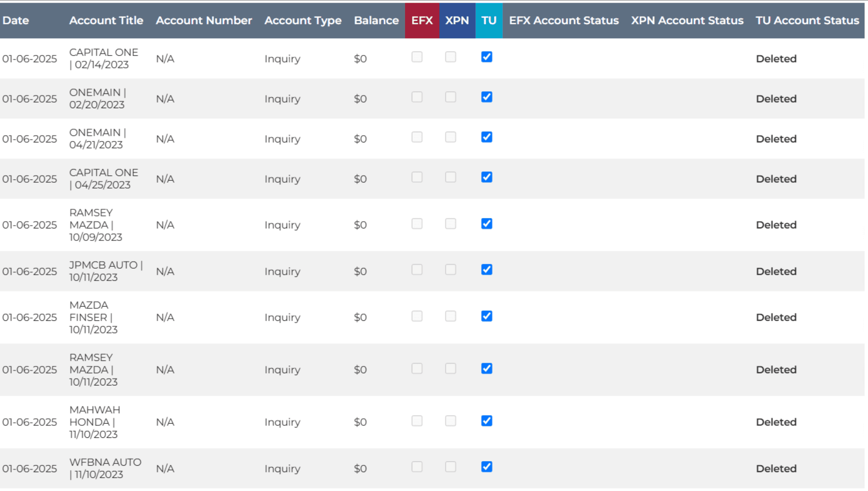Check XPN box for MAHWAH HONDA row
The height and width of the screenshot is (491, 868).
pyautogui.click(x=450, y=421)
